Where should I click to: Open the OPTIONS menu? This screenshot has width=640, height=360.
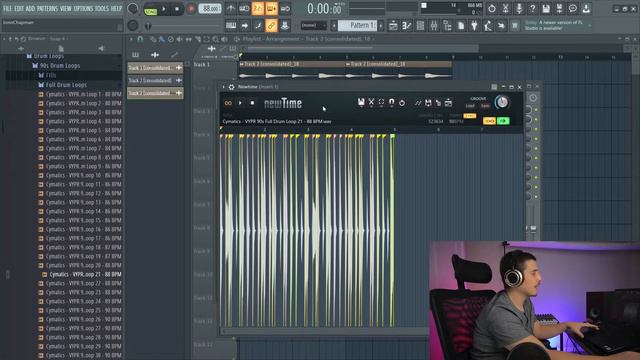click(83, 8)
